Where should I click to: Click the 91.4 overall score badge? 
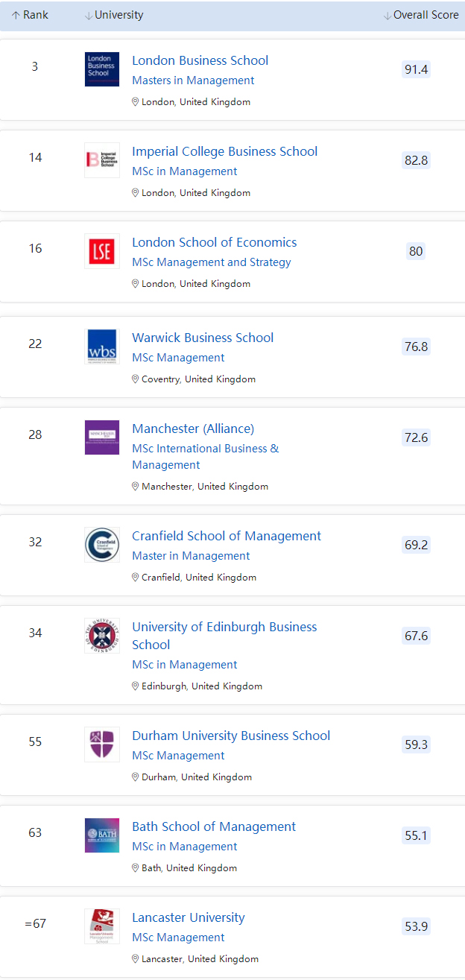point(416,69)
